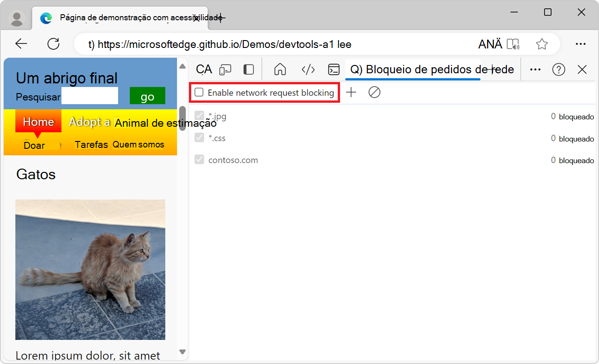This screenshot has width=599, height=364.
Task: Open the Welcome home panel in DevTools
Action: [x=280, y=69]
